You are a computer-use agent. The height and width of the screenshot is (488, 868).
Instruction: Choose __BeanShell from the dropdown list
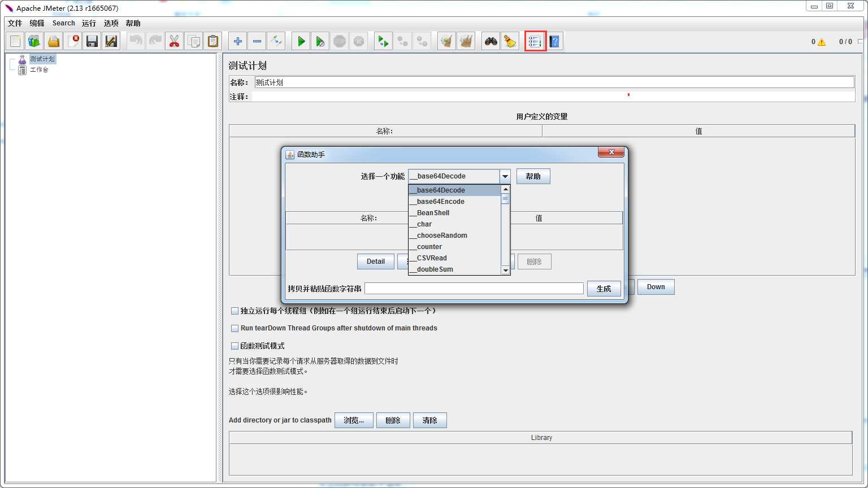[455, 213]
